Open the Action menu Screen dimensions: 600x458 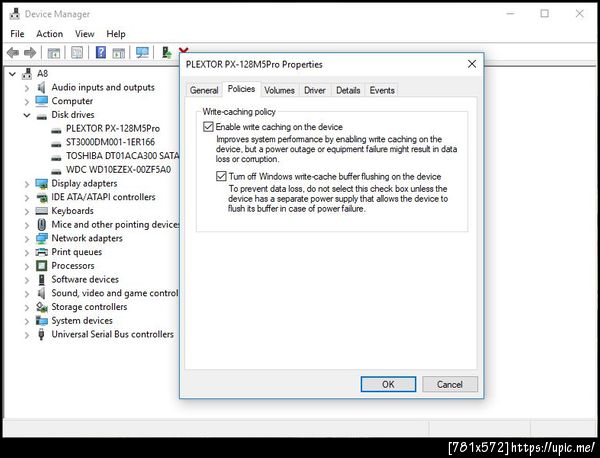(50, 34)
